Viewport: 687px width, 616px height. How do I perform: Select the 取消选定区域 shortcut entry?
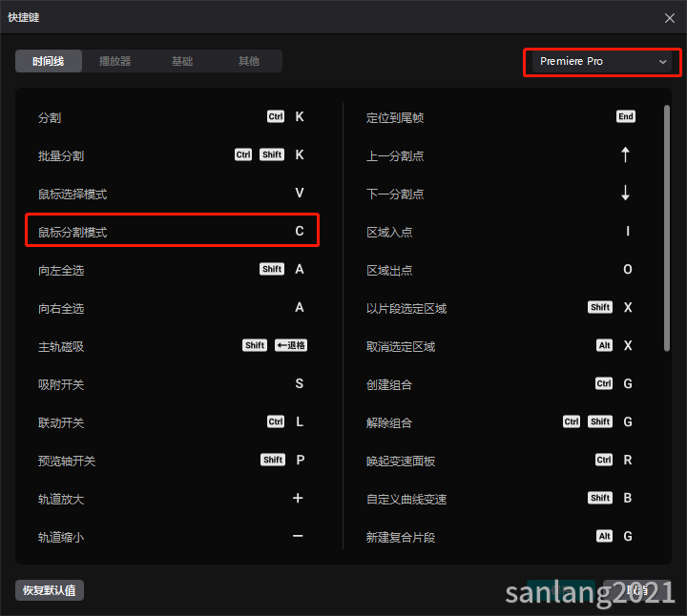pos(501,346)
